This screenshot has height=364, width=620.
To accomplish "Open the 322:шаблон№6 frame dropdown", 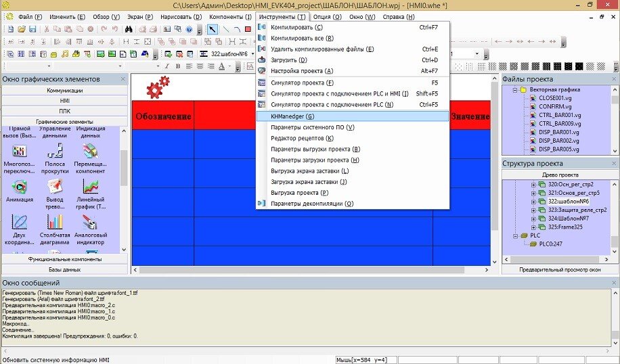I will pos(252,53).
